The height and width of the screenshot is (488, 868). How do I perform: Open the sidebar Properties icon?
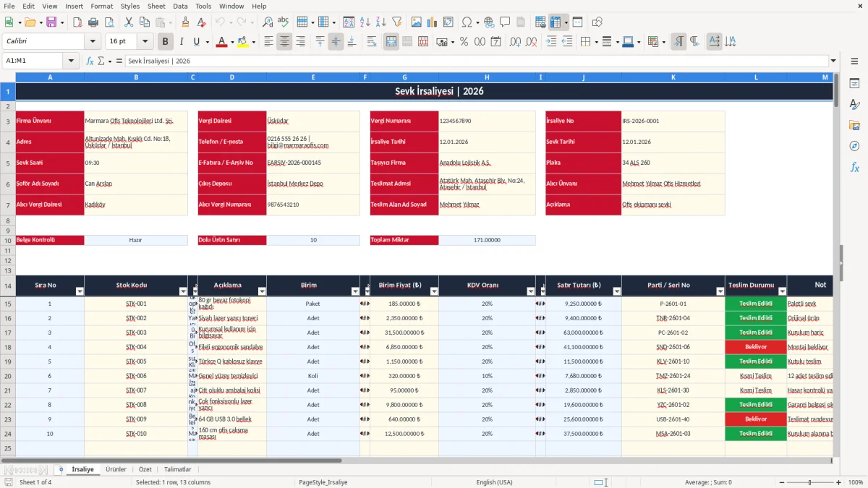854,83
